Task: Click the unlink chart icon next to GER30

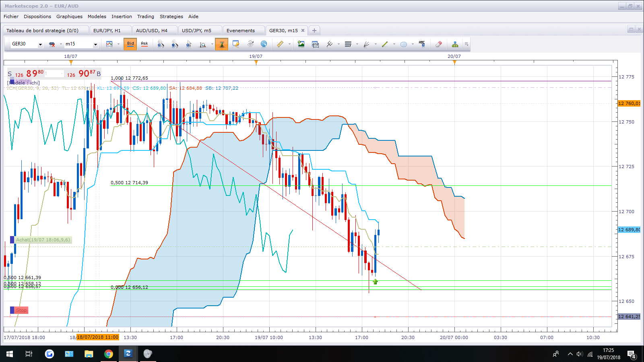Action: 52,44
